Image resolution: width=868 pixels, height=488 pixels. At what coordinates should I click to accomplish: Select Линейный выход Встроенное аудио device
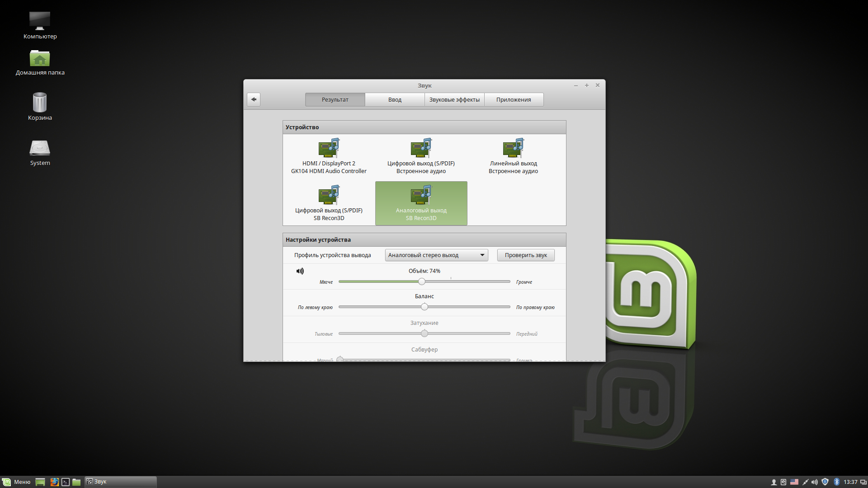[513, 156]
